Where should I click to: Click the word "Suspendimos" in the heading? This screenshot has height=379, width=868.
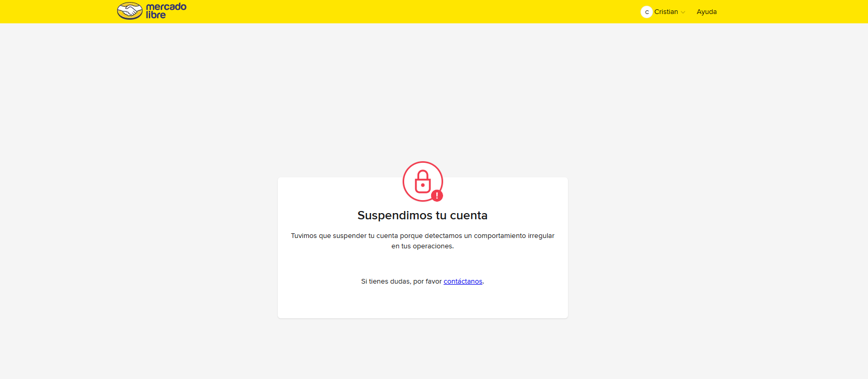click(395, 216)
